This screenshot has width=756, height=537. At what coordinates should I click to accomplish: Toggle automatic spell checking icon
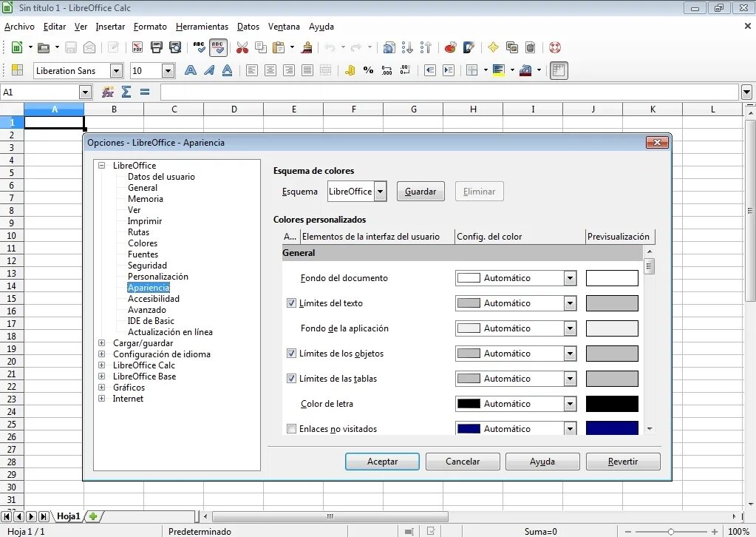point(218,47)
